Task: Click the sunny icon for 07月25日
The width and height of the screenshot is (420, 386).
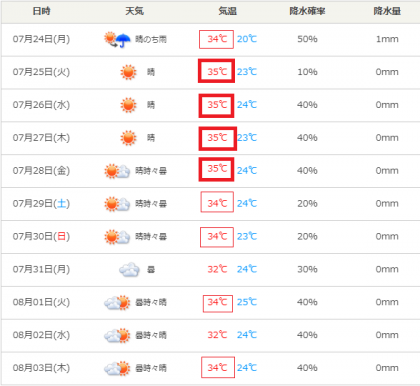Action: [128, 72]
